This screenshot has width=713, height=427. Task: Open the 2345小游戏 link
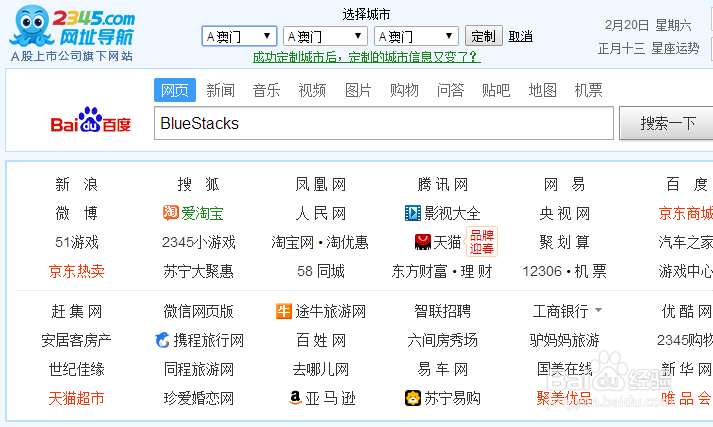coord(198,242)
